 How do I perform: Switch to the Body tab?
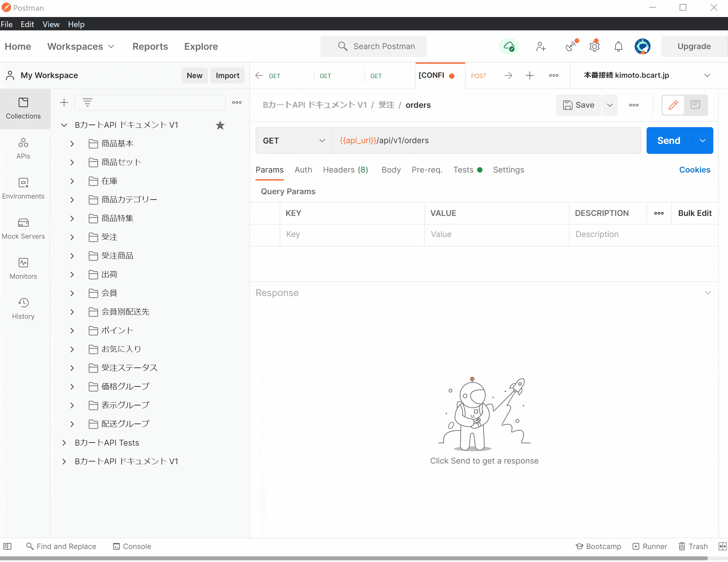[391, 170]
